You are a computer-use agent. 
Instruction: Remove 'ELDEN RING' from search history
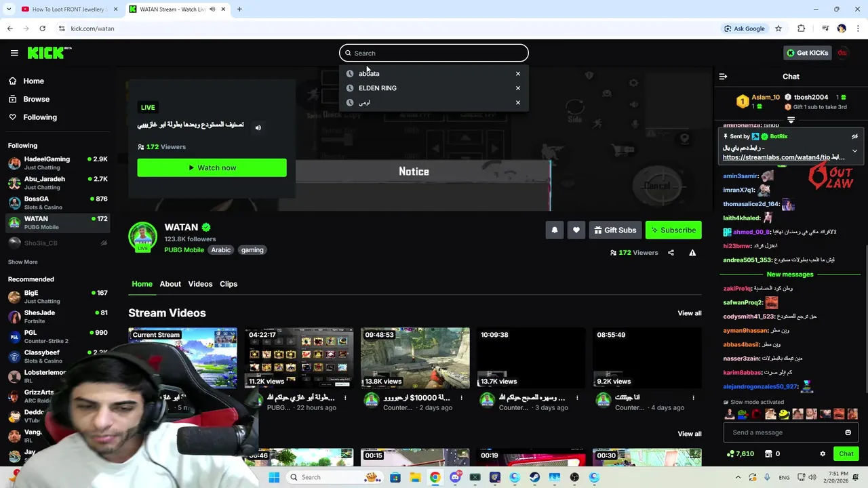[518, 88]
